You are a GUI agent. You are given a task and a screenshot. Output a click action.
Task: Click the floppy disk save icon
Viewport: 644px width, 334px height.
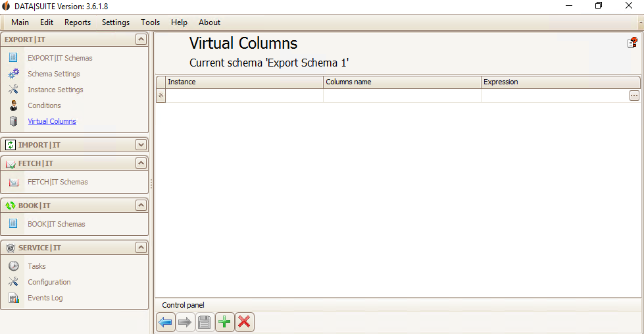[205, 322]
